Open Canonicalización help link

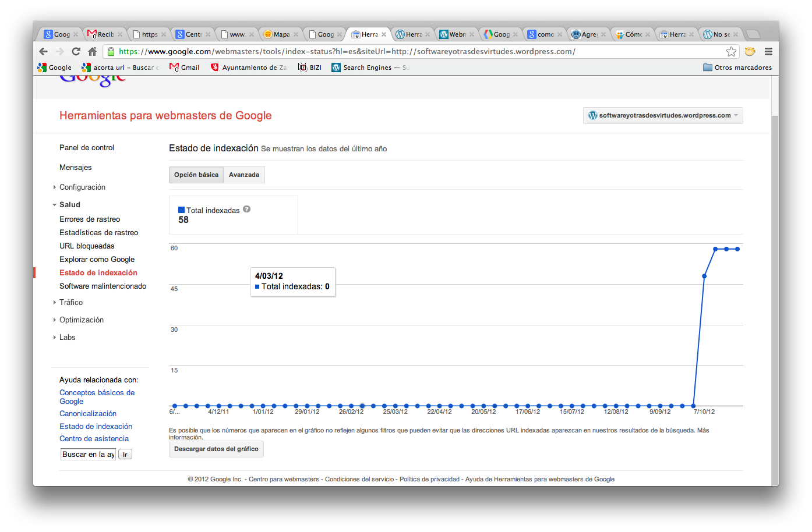[88, 414]
